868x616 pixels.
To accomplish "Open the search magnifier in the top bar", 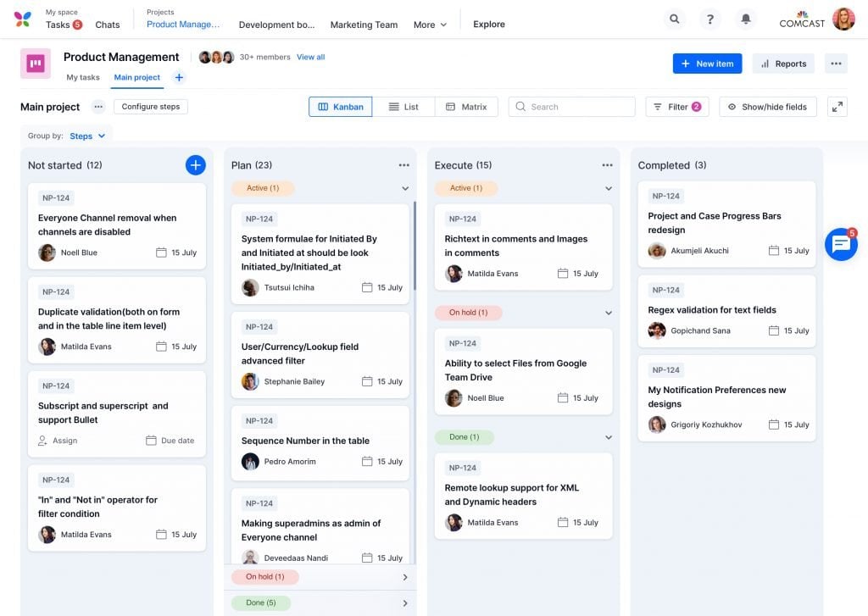I will [x=674, y=19].
